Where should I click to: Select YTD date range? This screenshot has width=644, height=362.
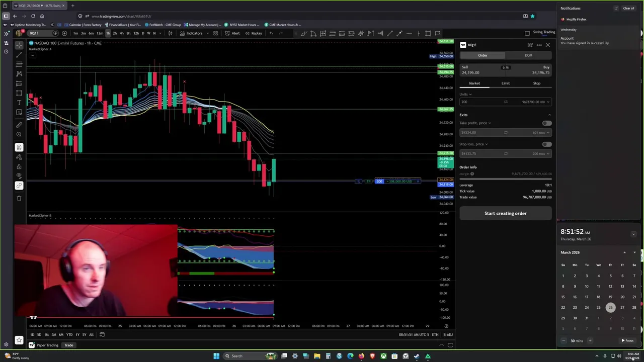(69, 335)
